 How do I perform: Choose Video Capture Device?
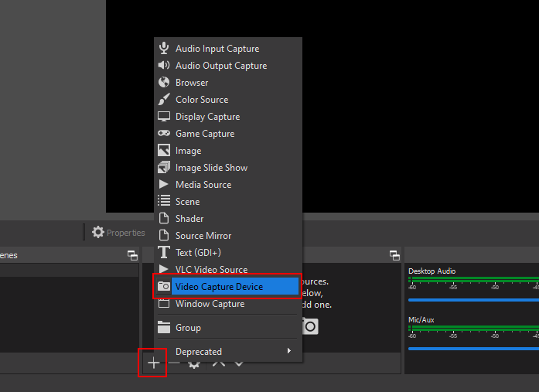point(228,287)
